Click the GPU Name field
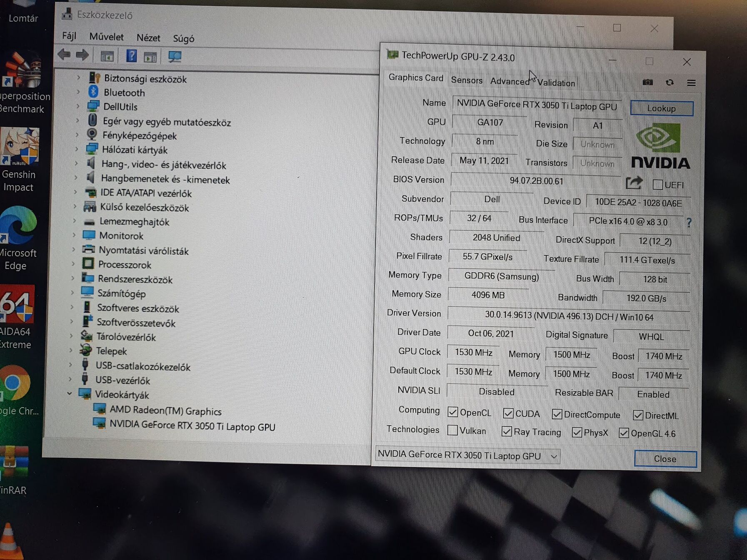747x560 pixels. click(x=537, y=105)
